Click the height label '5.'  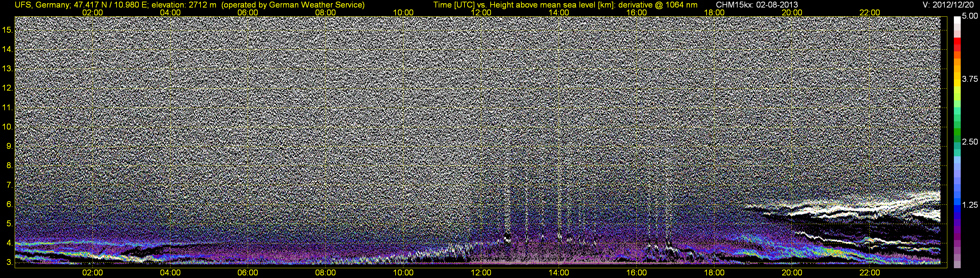tap(9, 224)
